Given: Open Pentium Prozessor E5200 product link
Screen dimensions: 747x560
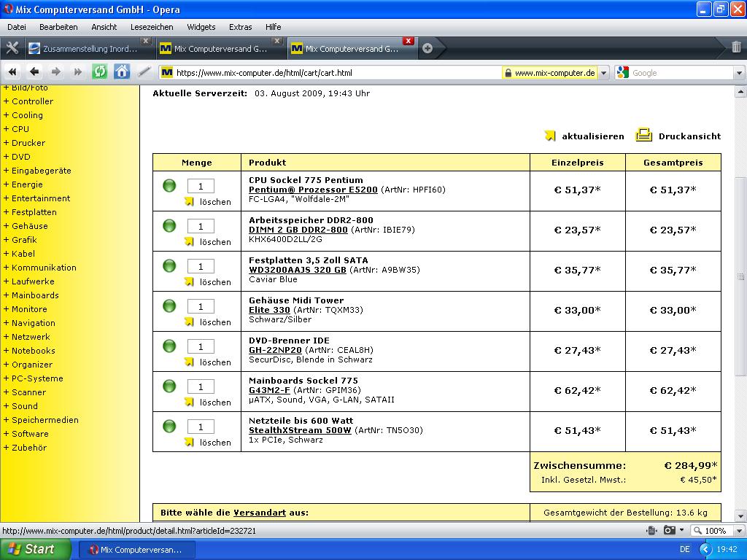Looking at the screenshot, I should coord(313,190).
